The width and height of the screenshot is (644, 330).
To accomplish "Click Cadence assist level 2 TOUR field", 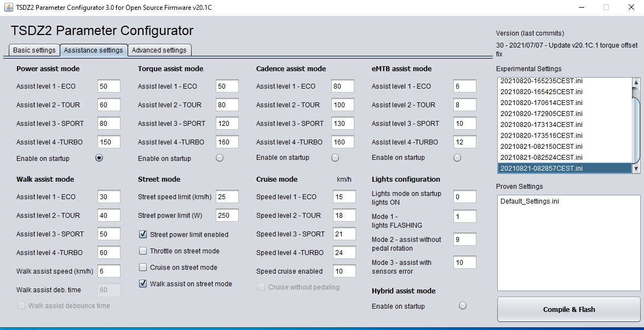I will (x=343, y=105).
